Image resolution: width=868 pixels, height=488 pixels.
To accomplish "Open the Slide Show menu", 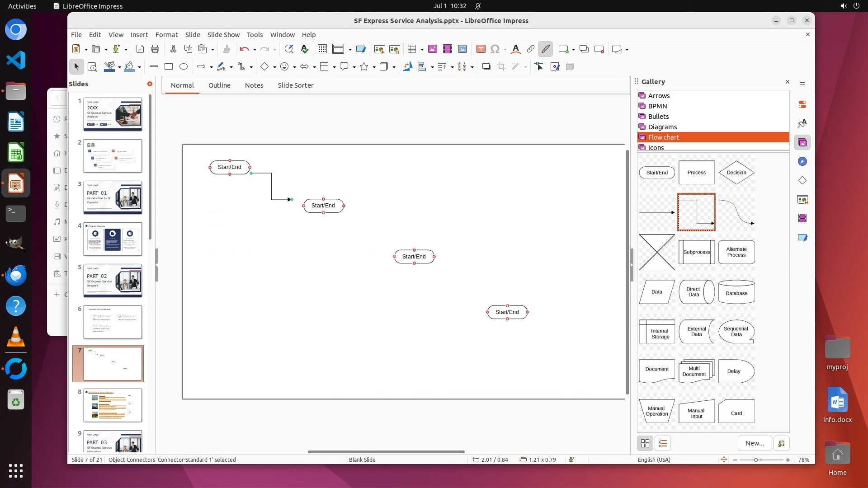I will 223,35.
